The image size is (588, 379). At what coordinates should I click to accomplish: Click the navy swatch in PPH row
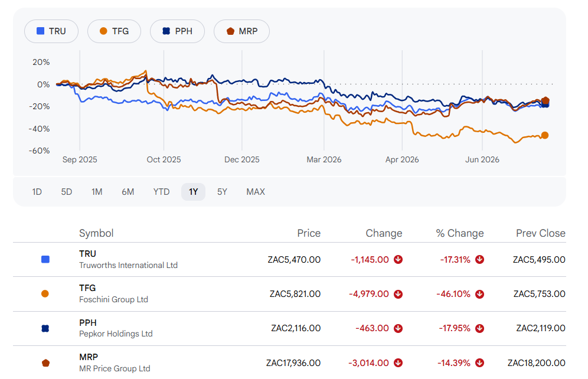click(x=45, y=328)
